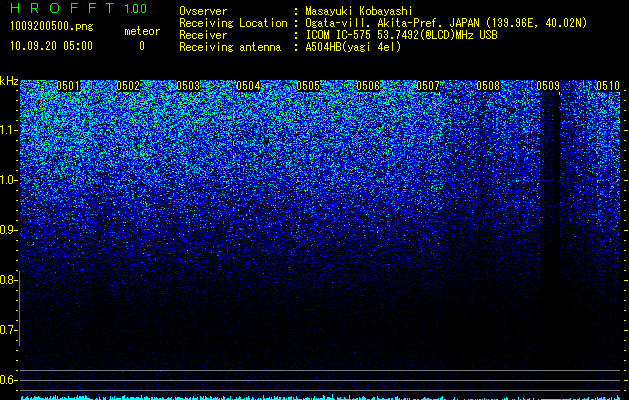Click the 0509 time marker
This screenshot has height=400, width=629.
click(548, 86)
